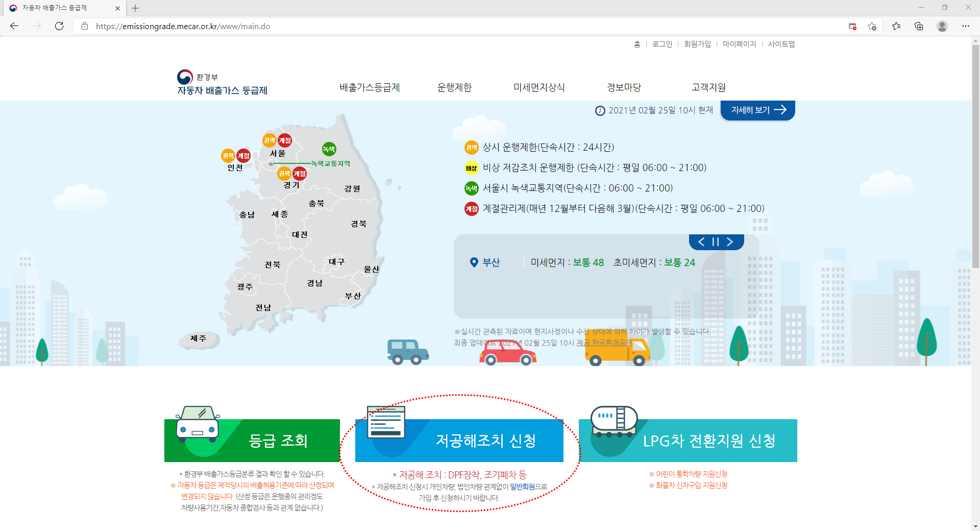Open the browser favorites star icon
This screenshot has height=531, width=980.
tap(896, 26)
